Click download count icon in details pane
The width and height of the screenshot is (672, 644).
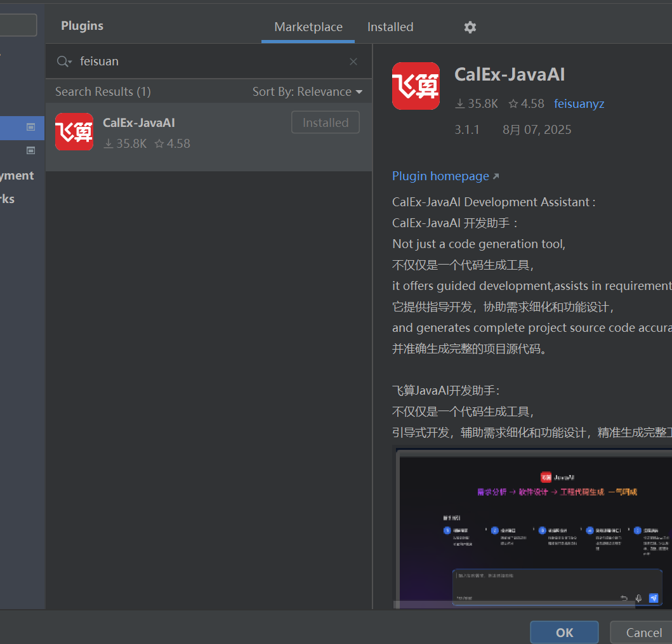tap(459, 103)
